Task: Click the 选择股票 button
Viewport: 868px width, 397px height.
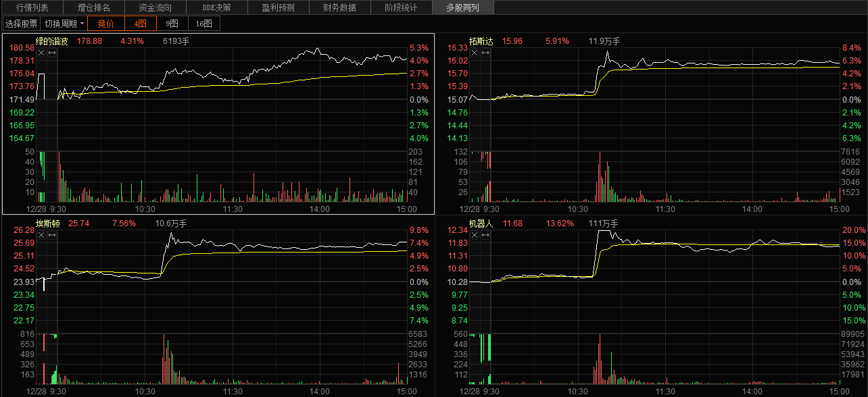Action: [22, 24]
